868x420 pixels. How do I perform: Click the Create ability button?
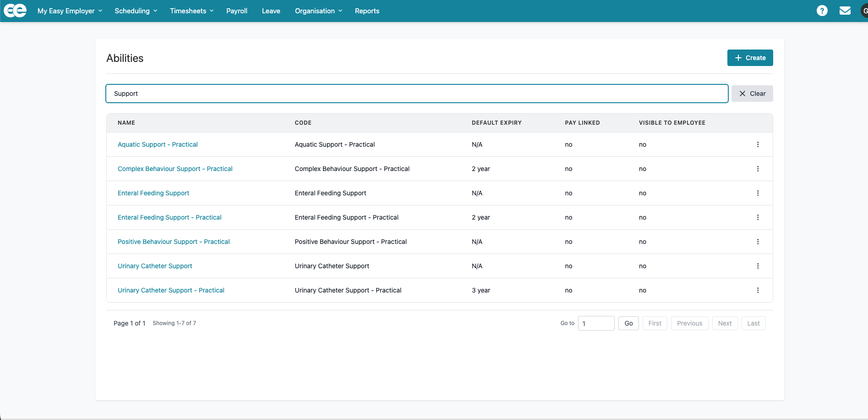click(750, 58)
